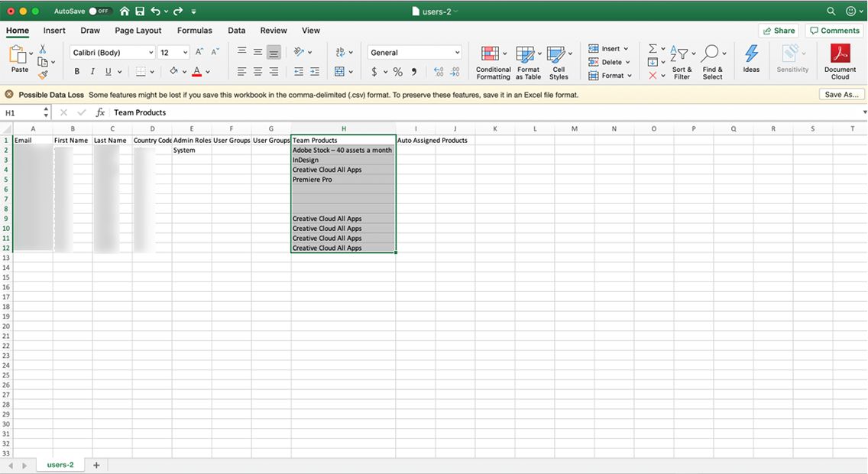The width and height of the screenshot is (868, 474).
Task: Click the Increase Decimal icon
Action: pyautogui.click(x=439, y=71)
